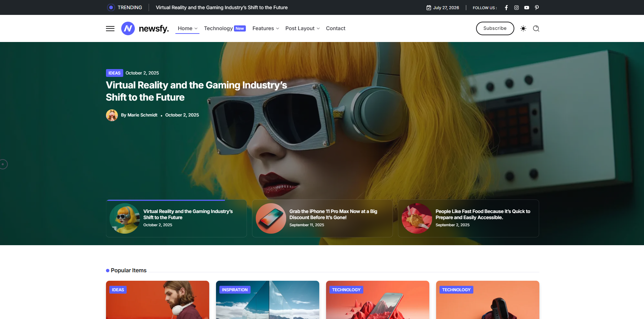Viewport: 644px width, 319px height.
Task: Click 'September 11, 2025' date text
Action: pos(307,225)
